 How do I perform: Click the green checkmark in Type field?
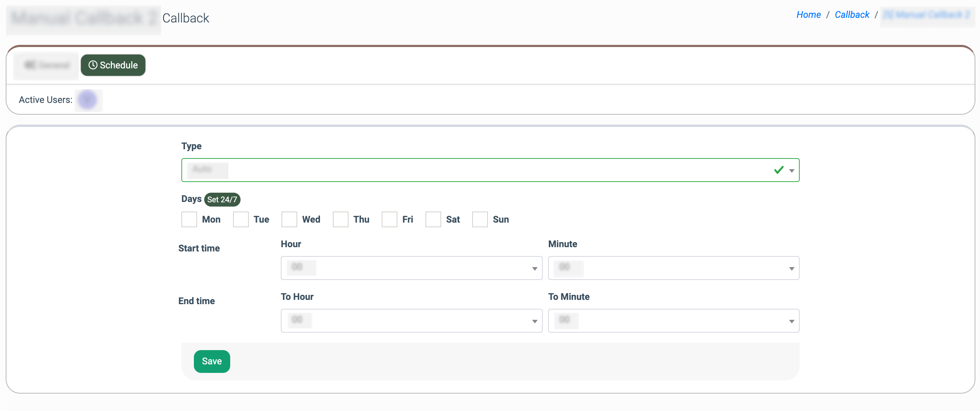778,170
